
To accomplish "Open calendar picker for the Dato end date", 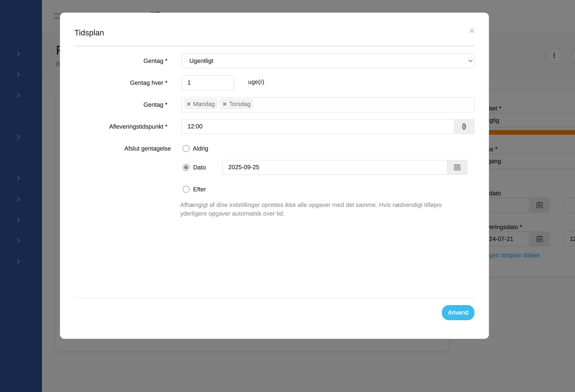I will [457, 167].
